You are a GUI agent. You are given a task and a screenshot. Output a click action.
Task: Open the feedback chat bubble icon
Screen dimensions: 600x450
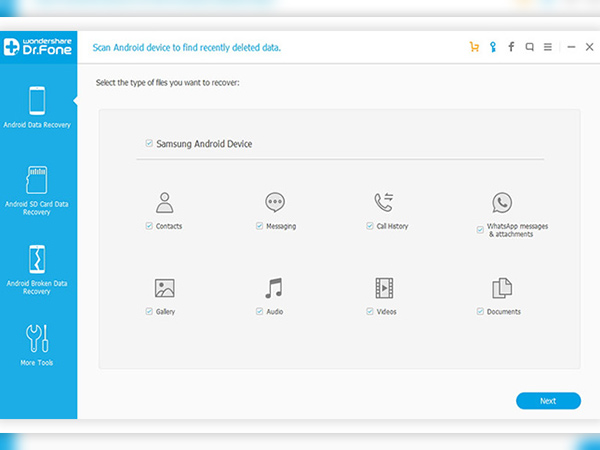click(529, 46)
